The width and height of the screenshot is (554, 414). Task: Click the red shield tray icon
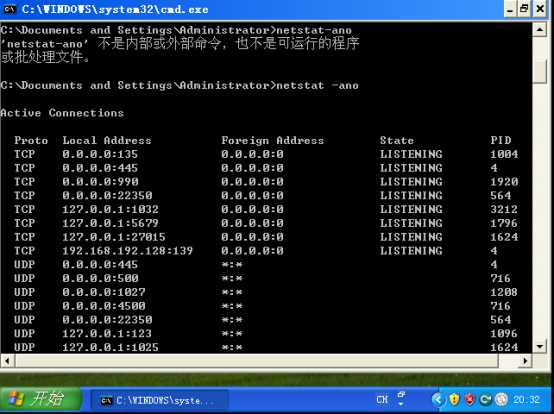point(470,400)
